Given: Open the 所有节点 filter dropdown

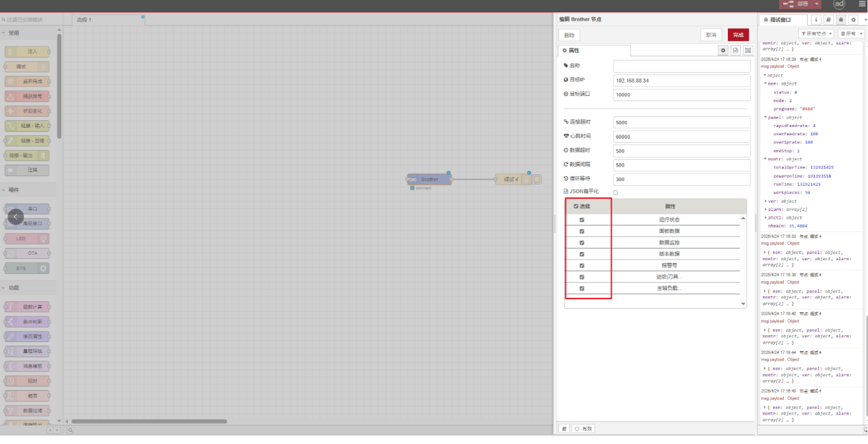Looking at the screenshot, I should [x=816, y=33].
